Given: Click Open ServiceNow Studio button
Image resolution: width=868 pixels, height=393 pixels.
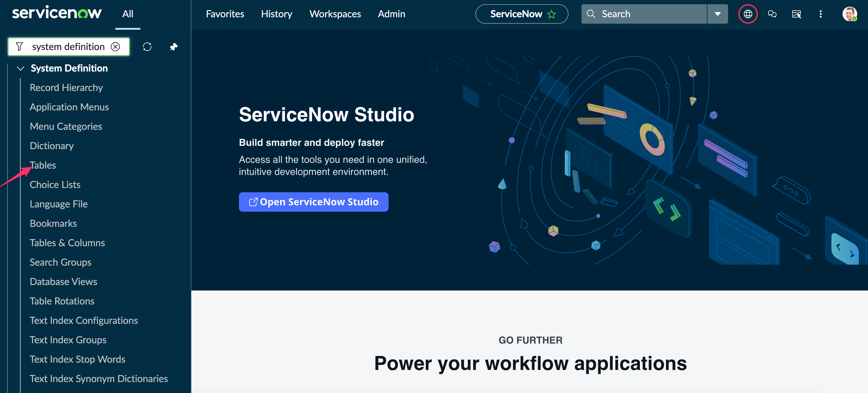Looking at the screenshot, I should coord(313,202).
